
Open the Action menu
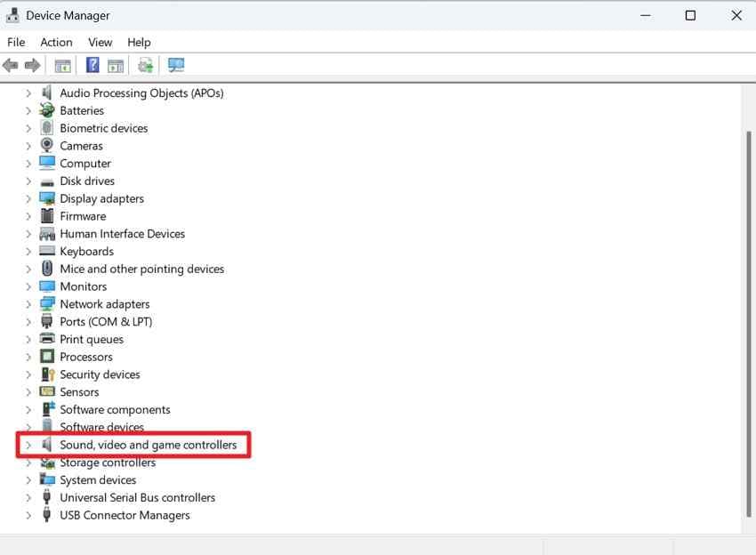(56, 43)
